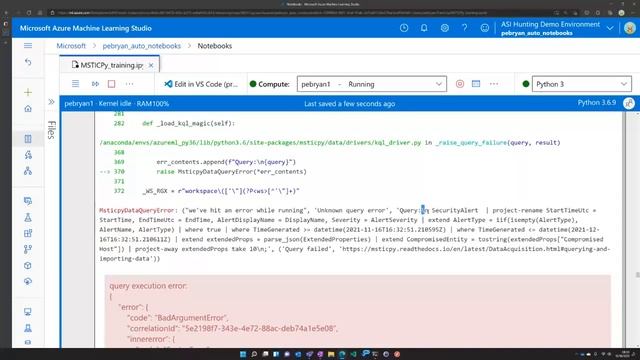Open the Compute monitor icon in sidebar
640x360 pixels.
28,312
